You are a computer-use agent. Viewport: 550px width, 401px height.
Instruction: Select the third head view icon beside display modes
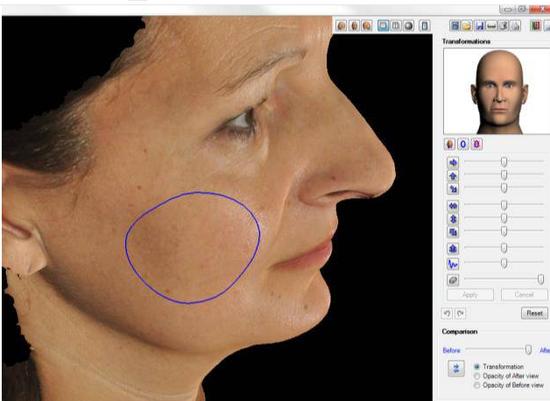click(367, 26)
